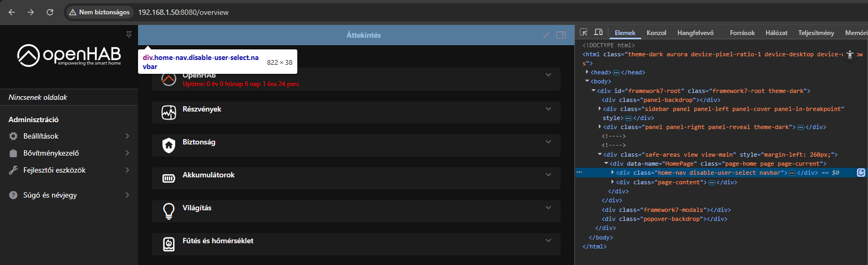This screenshot has height=265, width=868.
Task: Expand the Részvények card
Action: point(548,109)
